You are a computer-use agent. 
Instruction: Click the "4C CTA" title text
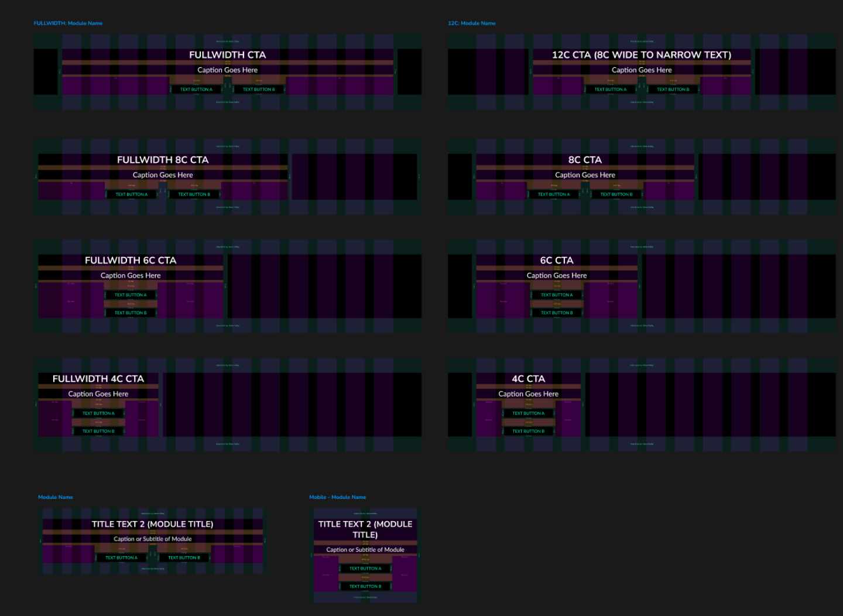(x=528, y=379)
